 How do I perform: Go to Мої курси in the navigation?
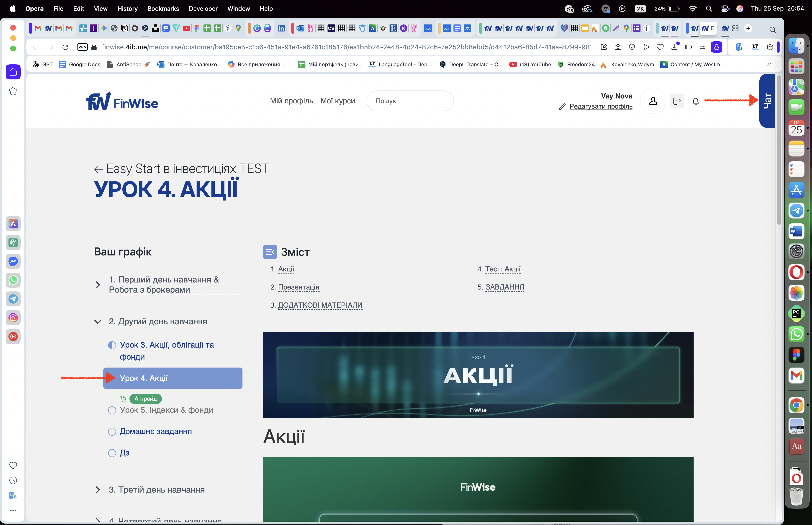[x=337, y=101]
